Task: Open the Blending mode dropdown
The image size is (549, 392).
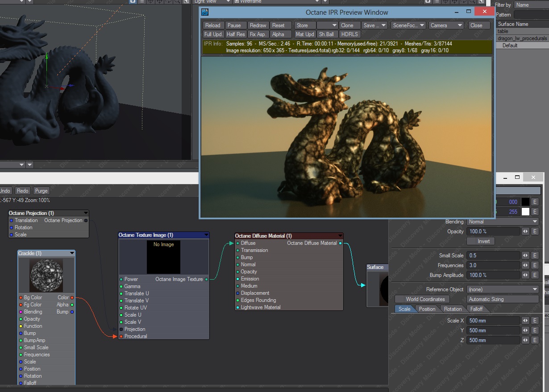Action: 503,222
